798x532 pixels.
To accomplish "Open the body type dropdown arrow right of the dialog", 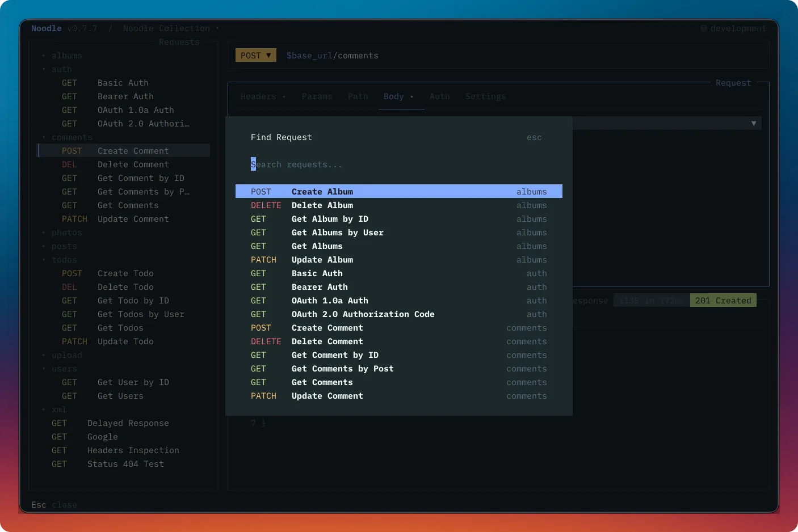I will click(754, 123).
